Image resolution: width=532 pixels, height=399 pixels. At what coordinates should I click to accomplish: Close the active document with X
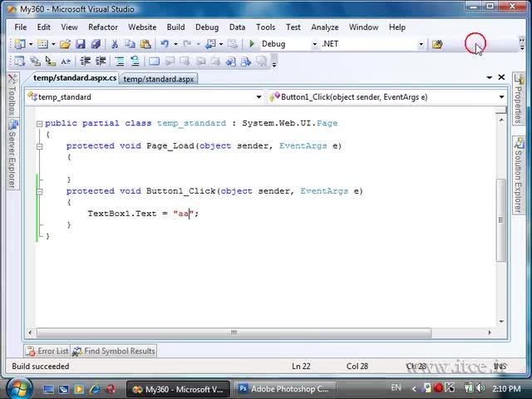501,77
